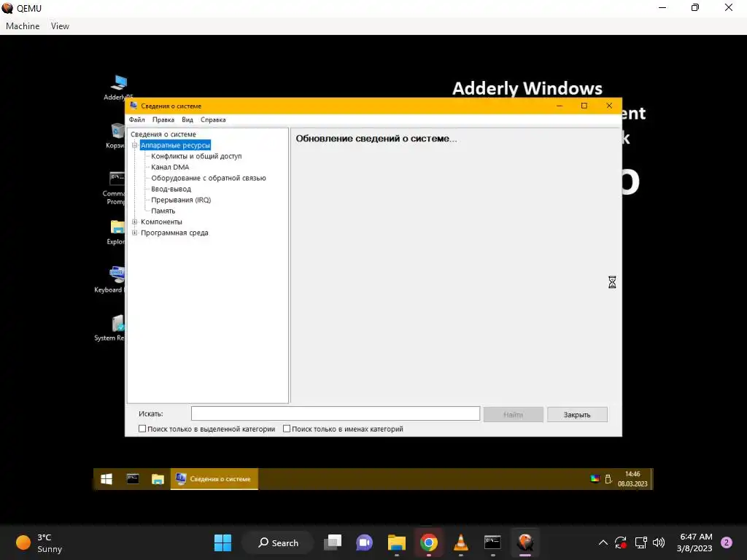The width and height of the screenshot is (747, 560).
Task: Open the Правка menu
Action: tap(163, 120)
